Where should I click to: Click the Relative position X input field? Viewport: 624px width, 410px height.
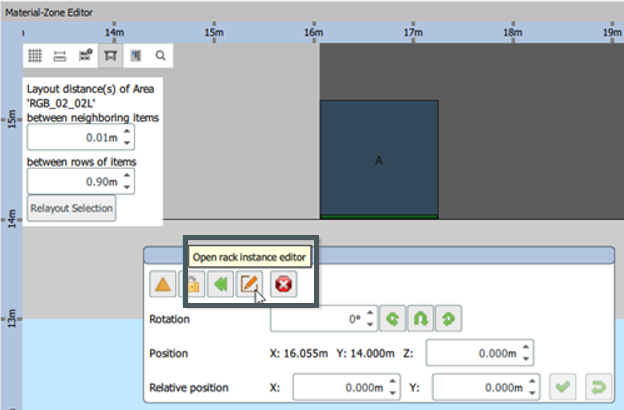click(x=338, y=387)
